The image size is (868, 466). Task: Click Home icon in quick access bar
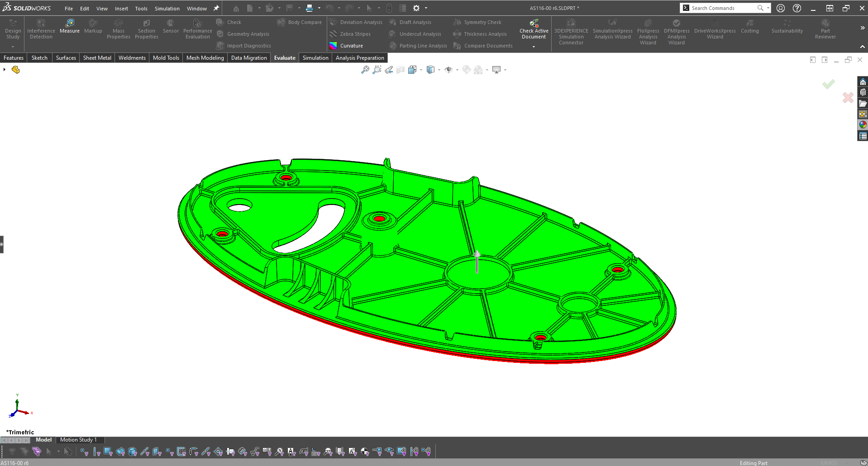click(236, 8)
